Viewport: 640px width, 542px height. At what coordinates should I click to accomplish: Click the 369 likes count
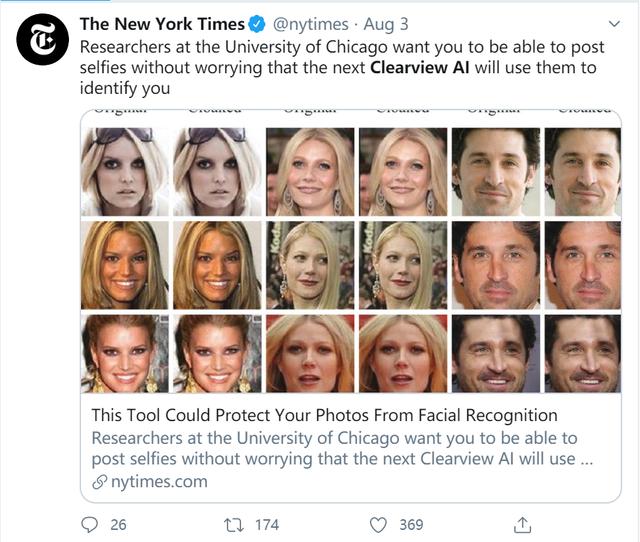[x=411, y=524]
